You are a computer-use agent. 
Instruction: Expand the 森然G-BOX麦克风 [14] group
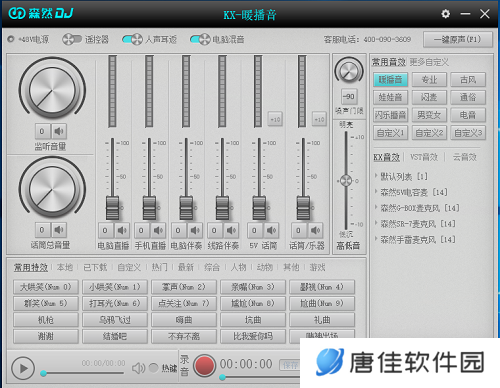[x=376, y=207]
